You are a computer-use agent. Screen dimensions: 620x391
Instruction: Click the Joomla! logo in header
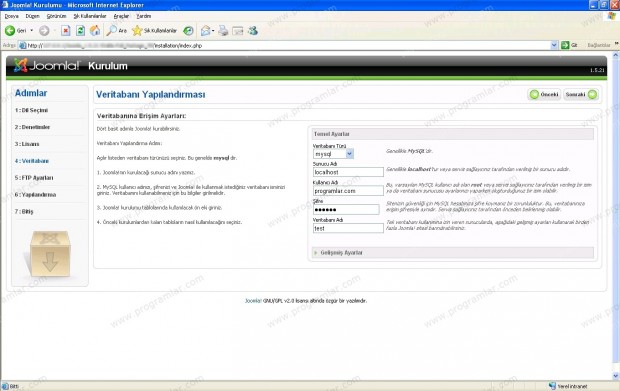(47, 65)
